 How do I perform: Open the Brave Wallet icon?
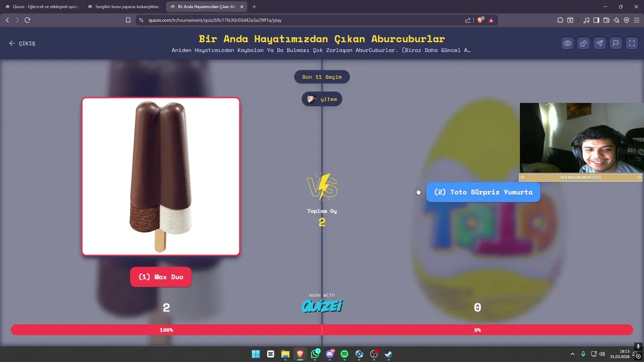point(606,20)
